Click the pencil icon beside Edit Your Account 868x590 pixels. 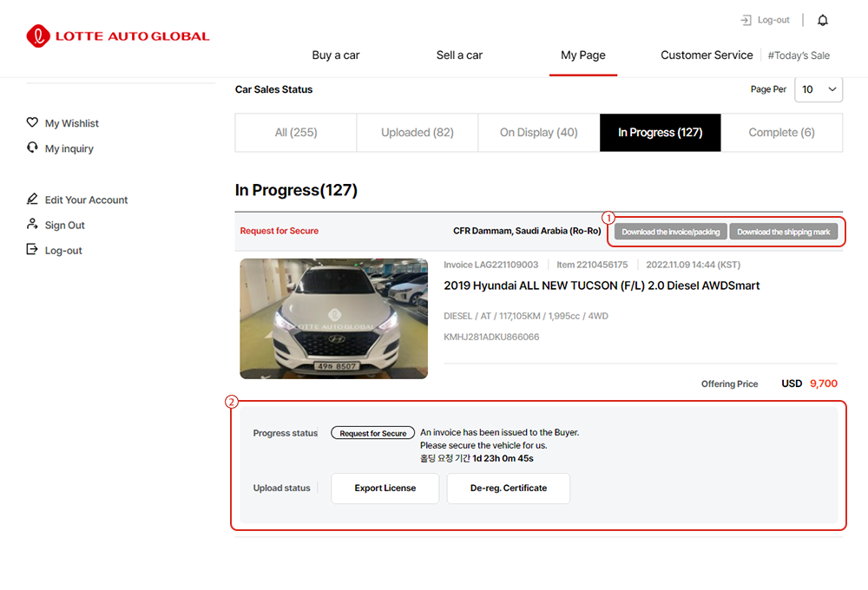(32, 199)
